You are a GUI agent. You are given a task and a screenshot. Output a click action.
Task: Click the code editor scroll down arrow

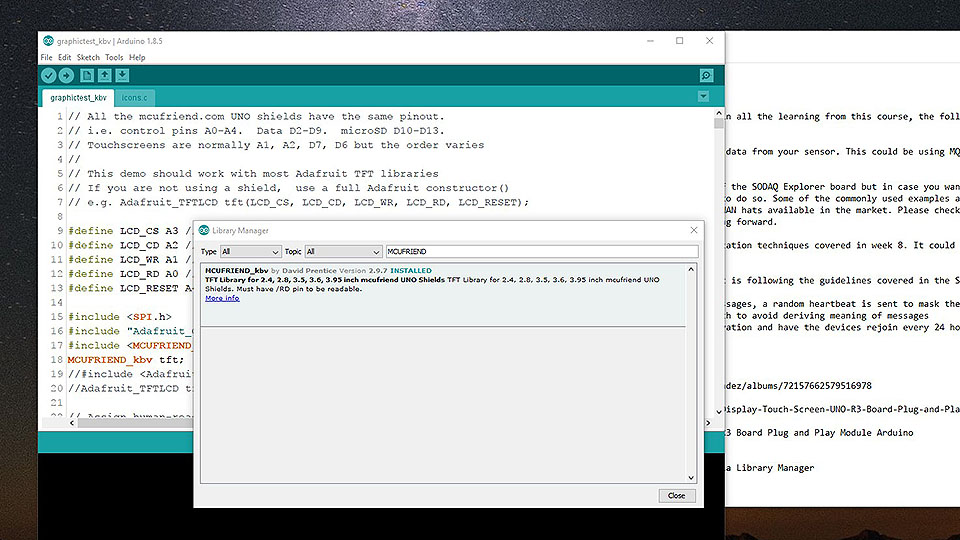tap(719, 411)
